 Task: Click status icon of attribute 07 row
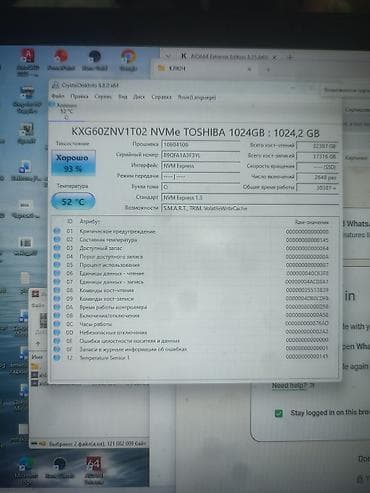(57, 281)
